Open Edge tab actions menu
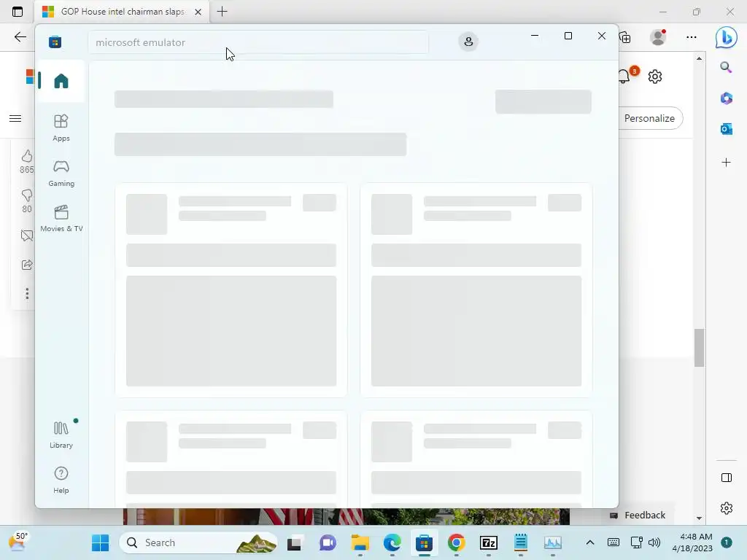The width and height of the screenshot is (747, 560). pos(18,12)
